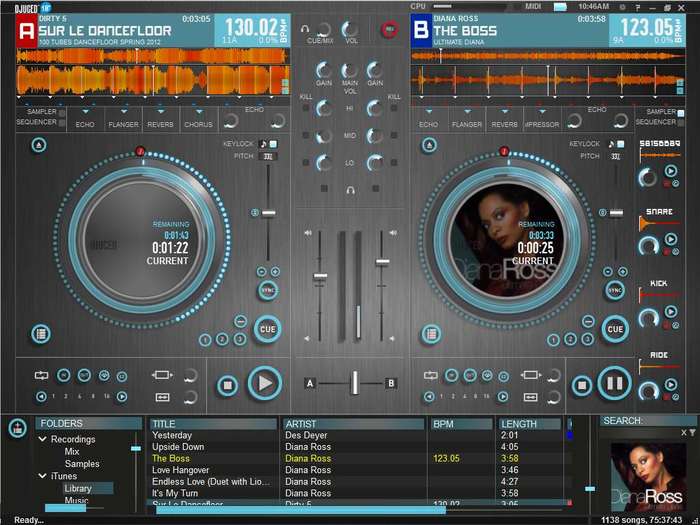Image resolution: width=700 pixels, height=525 pixels.
Task: Open deck B playlist grid icon
Action: click(431, 334)
